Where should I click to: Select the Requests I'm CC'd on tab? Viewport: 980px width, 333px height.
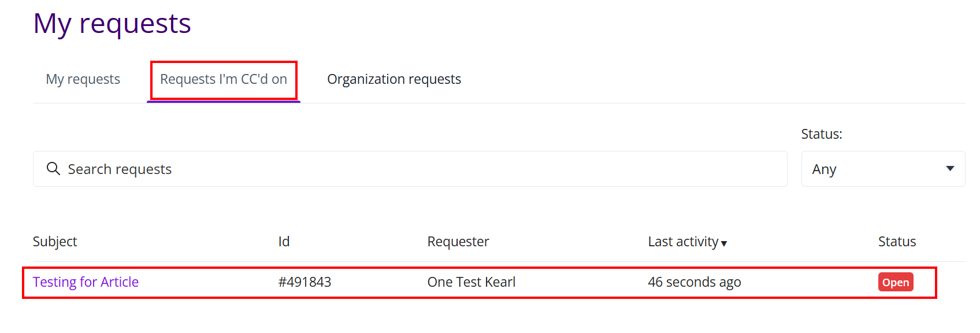click(224, 79)
